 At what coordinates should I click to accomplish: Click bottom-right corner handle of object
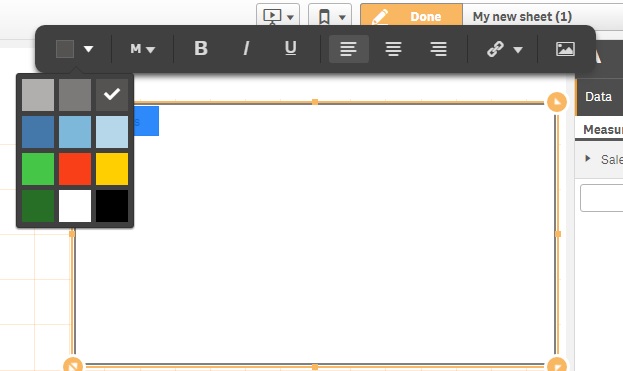pos(557,365)
